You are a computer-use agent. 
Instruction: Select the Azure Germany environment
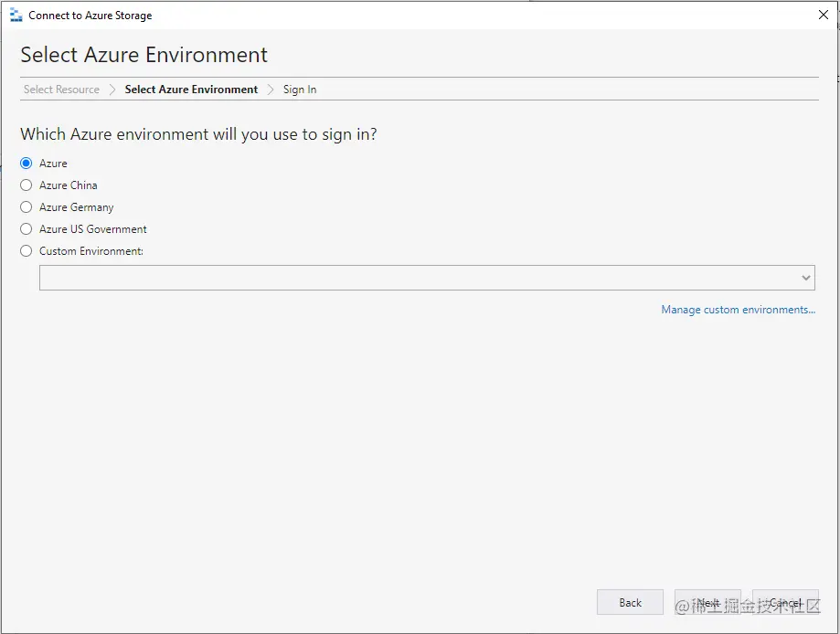click(26, 206)
